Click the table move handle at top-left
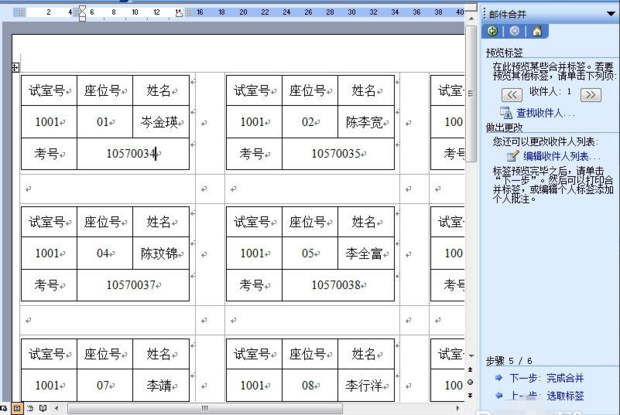The image size is (620, 415). coord(15,68)
